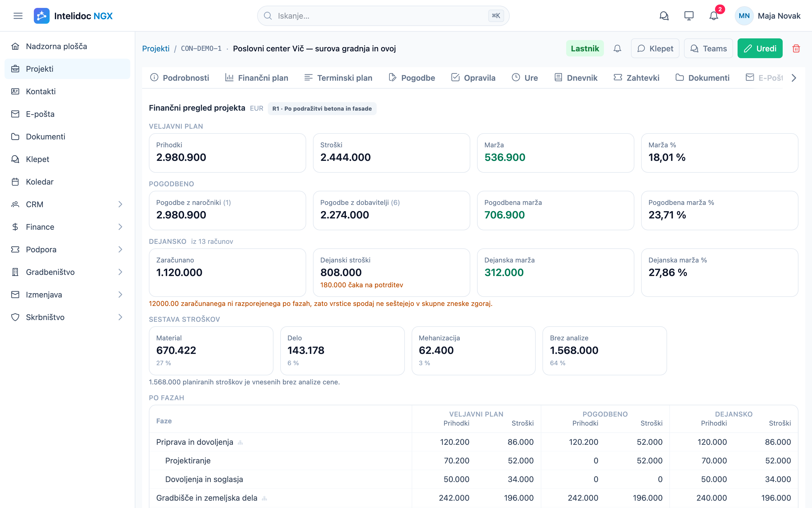Open E-pošta in sidebar
Screen dimensions: 812x508
[67, 114]
